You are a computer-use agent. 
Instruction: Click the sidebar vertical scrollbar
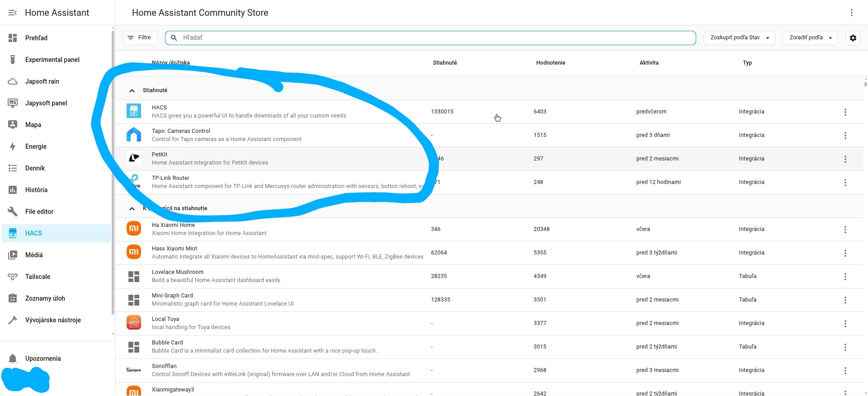113,172
